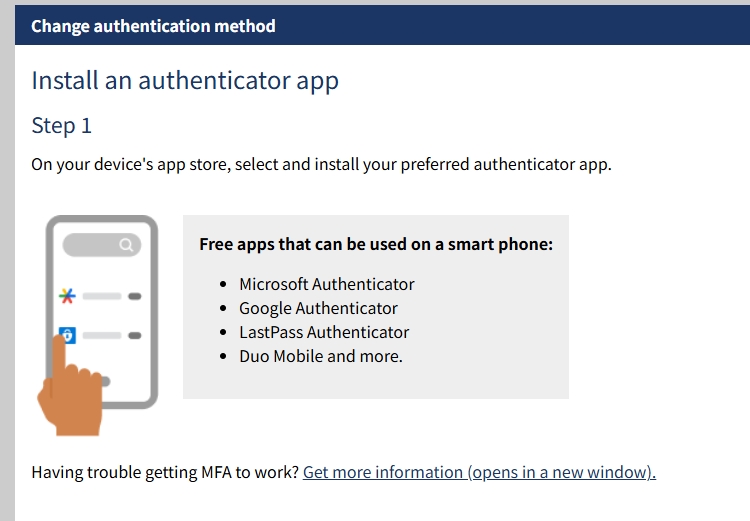
Task: Click the gray line next to the asterisk icon
Action: point(101,296)
